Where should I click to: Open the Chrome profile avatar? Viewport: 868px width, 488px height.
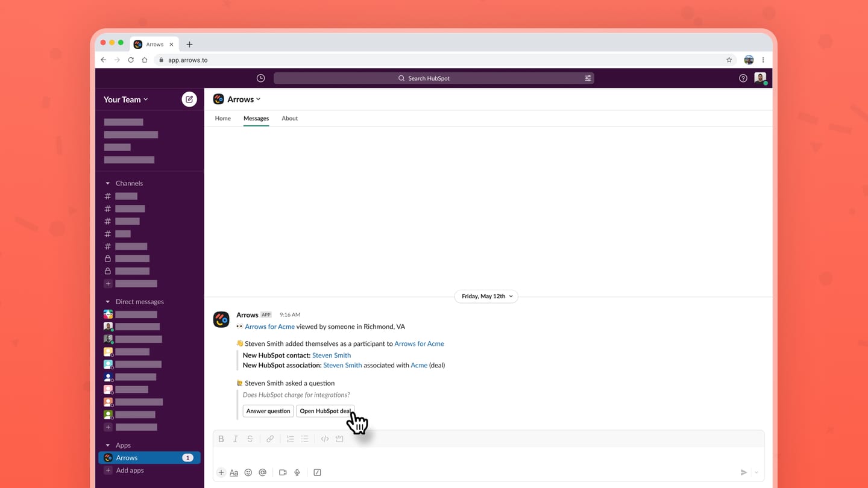pos(749,60)
